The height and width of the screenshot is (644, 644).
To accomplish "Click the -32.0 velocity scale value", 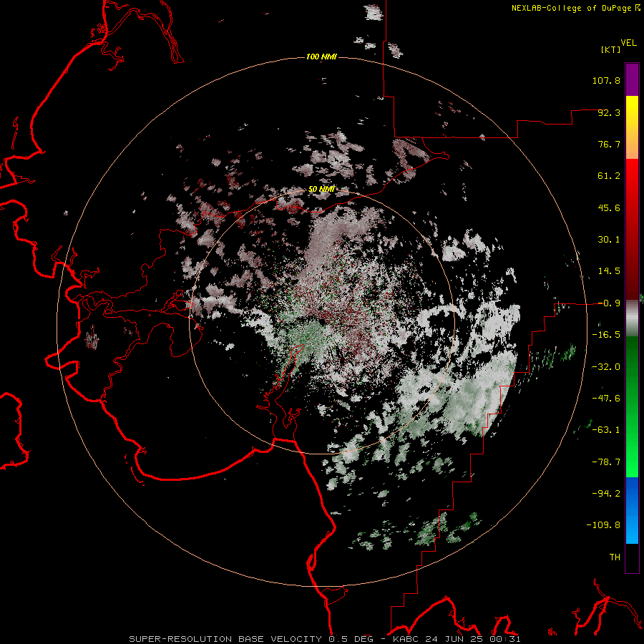I will tap(606, 367).
